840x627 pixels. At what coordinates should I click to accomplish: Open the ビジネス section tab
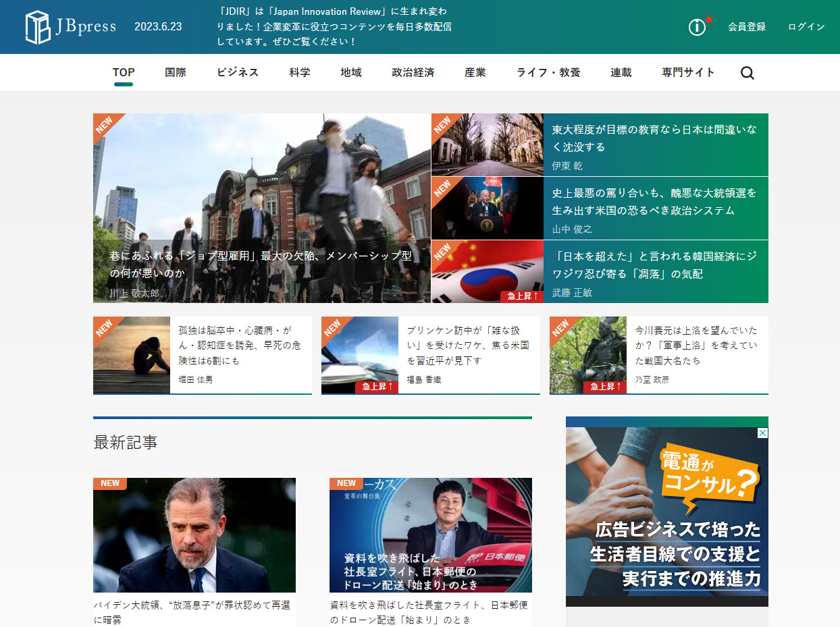coord(238,72)
